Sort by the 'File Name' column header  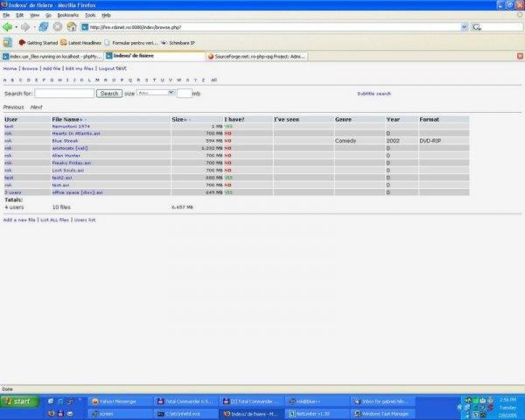[x=66, y=119]
